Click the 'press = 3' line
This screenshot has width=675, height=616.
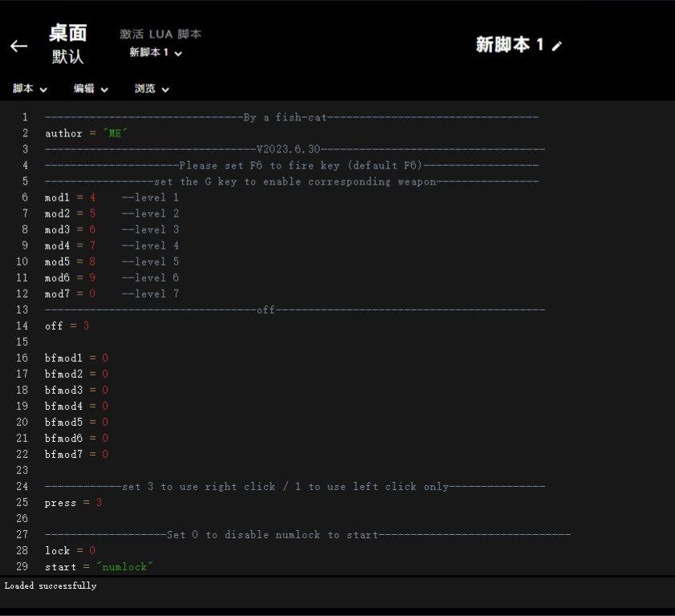[73, 502]
